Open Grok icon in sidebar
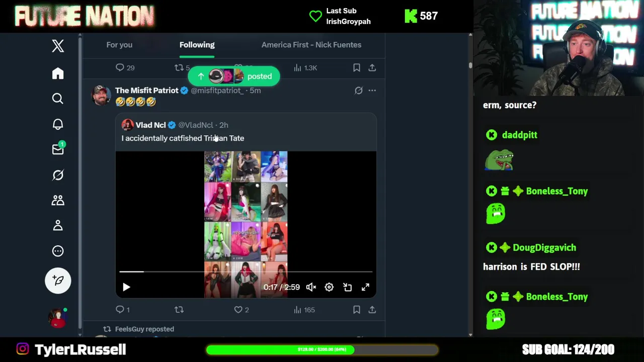 [x=58, y=175]
